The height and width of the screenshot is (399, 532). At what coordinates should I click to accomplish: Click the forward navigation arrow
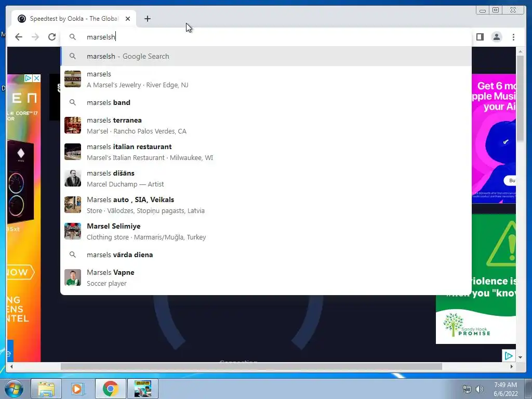click(35, 37)
